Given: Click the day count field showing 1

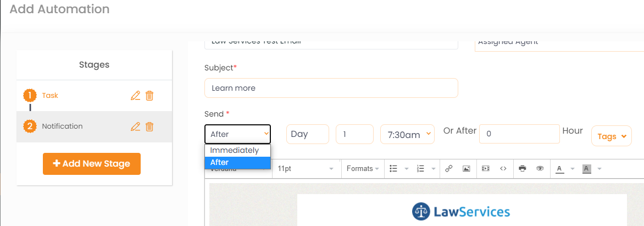Looking at the screenshot, I should click(x=354, y=134).
